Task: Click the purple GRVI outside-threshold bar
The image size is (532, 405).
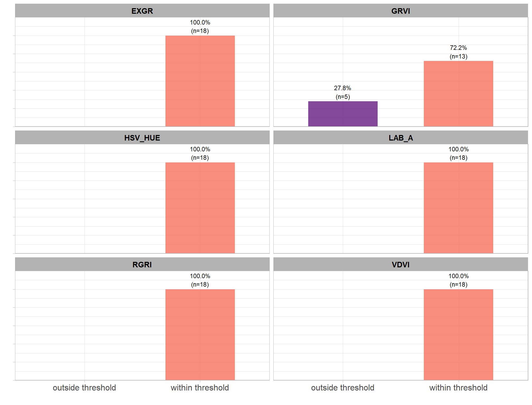Action: point(343,114)
